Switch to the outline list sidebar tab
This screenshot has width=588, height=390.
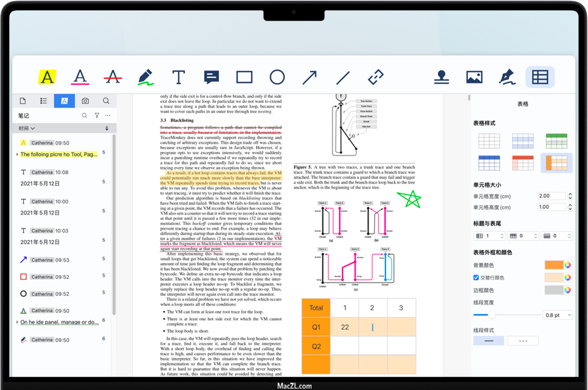click(x=44, y=101)
